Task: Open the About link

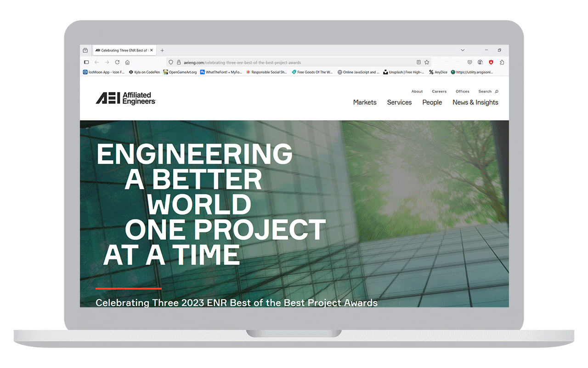Action: (417, 92)
